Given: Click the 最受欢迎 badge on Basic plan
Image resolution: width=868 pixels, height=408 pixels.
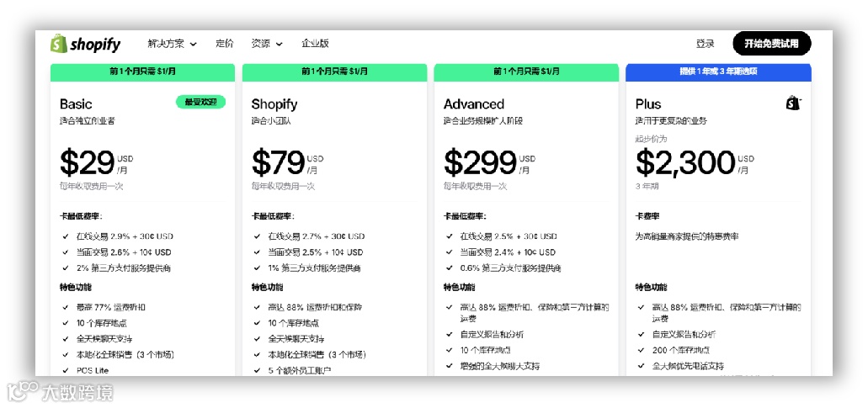Looking at the screenshot, I should [x=201, y=102].
